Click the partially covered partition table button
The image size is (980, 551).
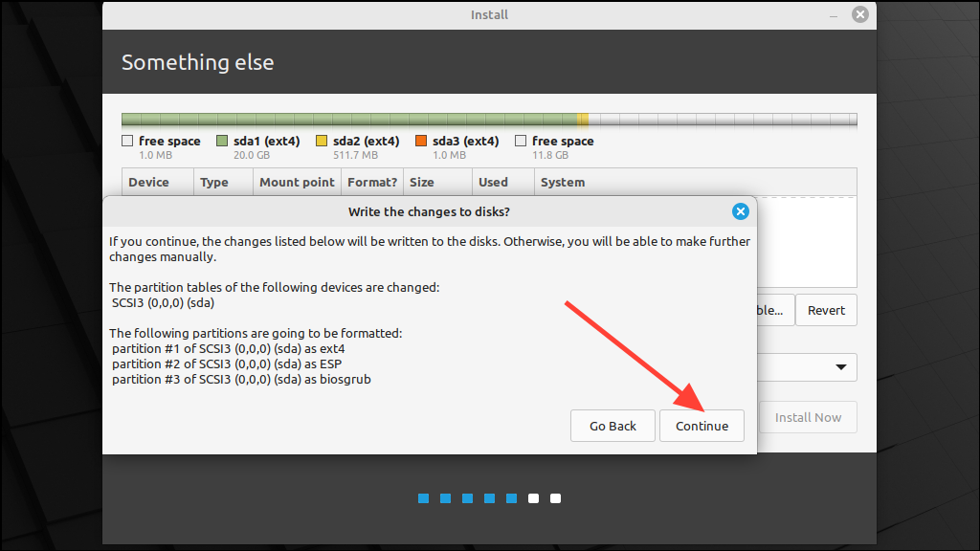(775, 309)
